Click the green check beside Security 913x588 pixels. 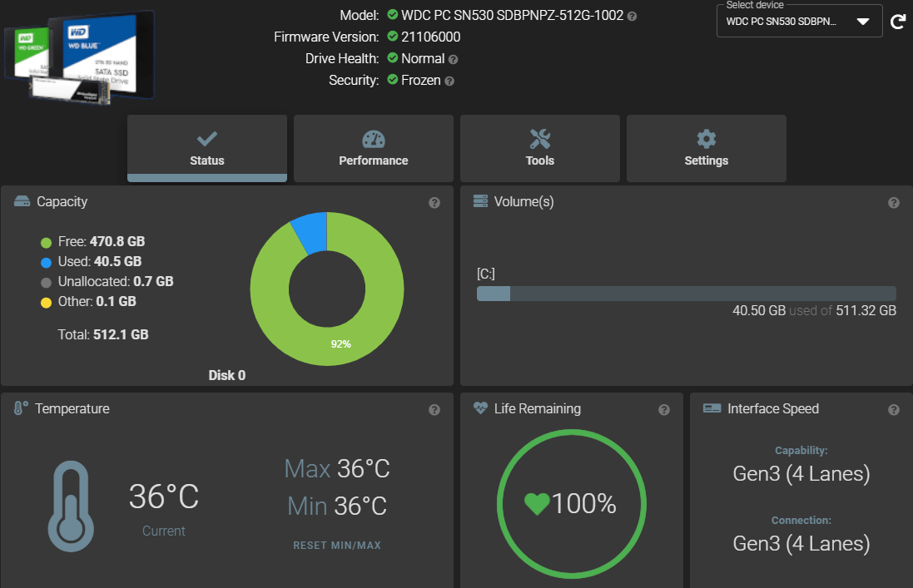[393, 79]
